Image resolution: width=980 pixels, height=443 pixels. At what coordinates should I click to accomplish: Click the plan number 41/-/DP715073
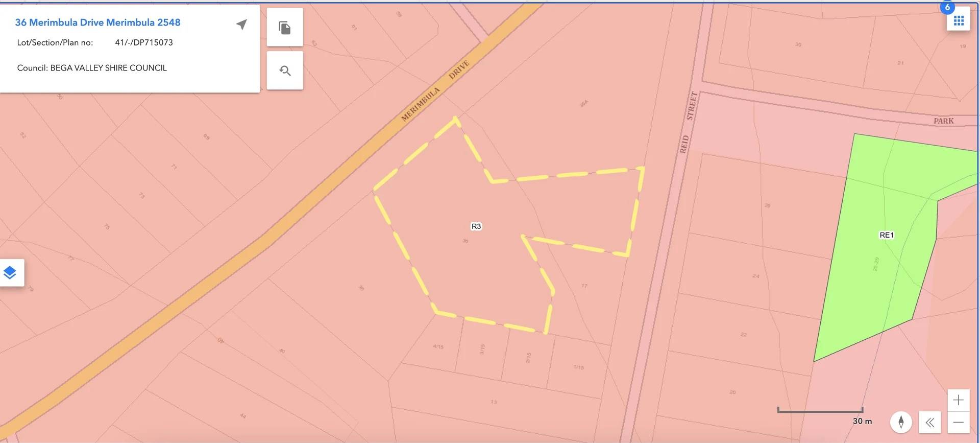point(144,42)
